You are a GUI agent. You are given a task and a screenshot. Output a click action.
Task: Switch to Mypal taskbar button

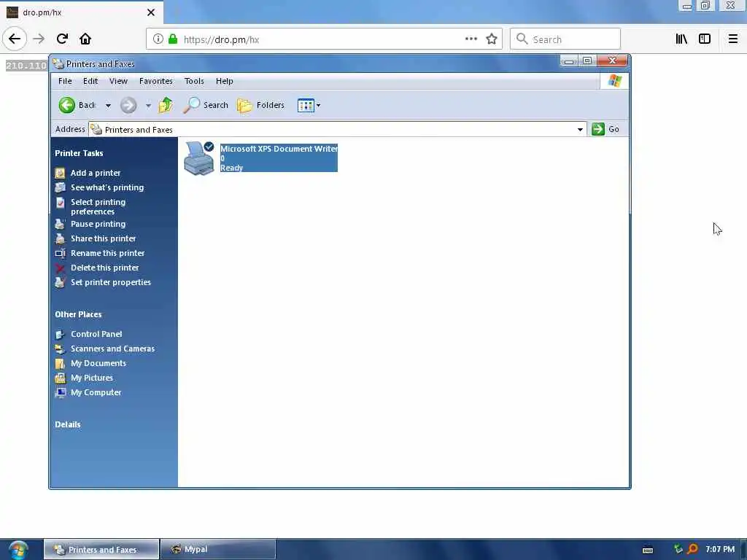coord(217,550)
